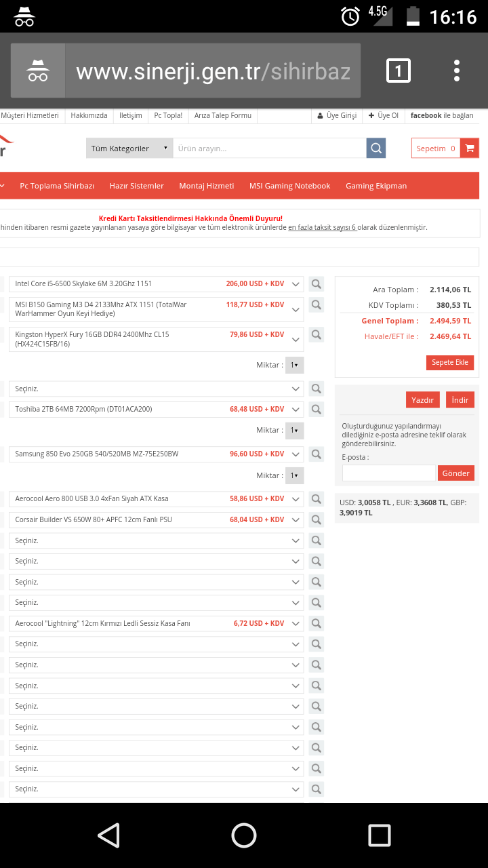Go to Üye Ol signup

384,115
